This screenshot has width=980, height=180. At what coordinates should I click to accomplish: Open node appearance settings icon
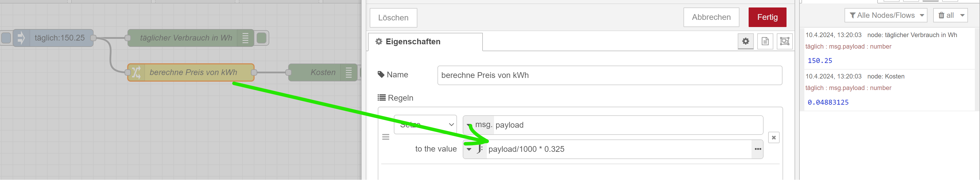(x=785, y=41)
